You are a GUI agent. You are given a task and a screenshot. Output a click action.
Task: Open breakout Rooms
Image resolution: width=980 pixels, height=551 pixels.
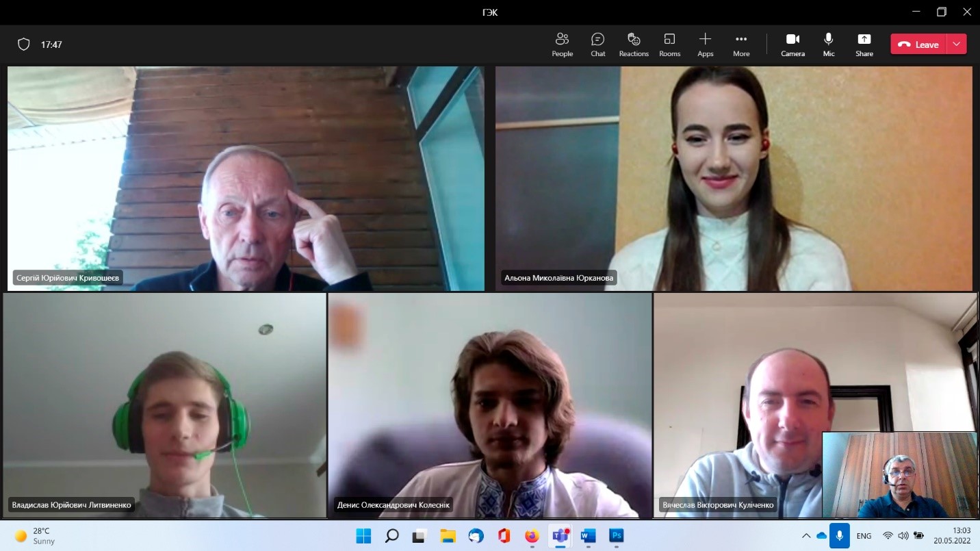(x=669, y=44)
